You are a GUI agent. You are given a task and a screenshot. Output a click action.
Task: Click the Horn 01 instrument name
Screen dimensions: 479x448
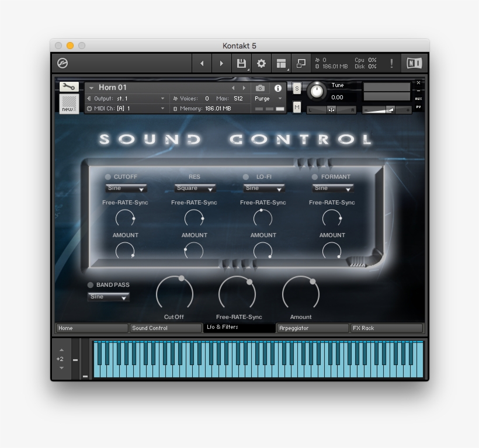112,88
